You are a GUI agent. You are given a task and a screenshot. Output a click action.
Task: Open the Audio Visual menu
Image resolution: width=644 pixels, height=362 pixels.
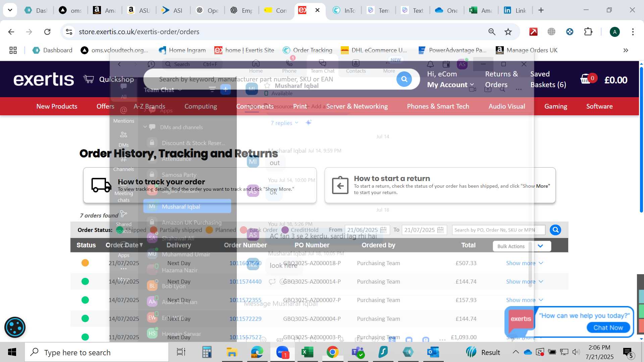(x=507, y=106)
